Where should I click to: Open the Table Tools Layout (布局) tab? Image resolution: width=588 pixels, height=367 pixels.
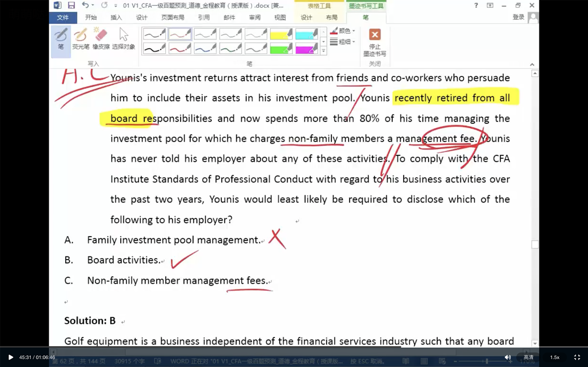(331, 18)
